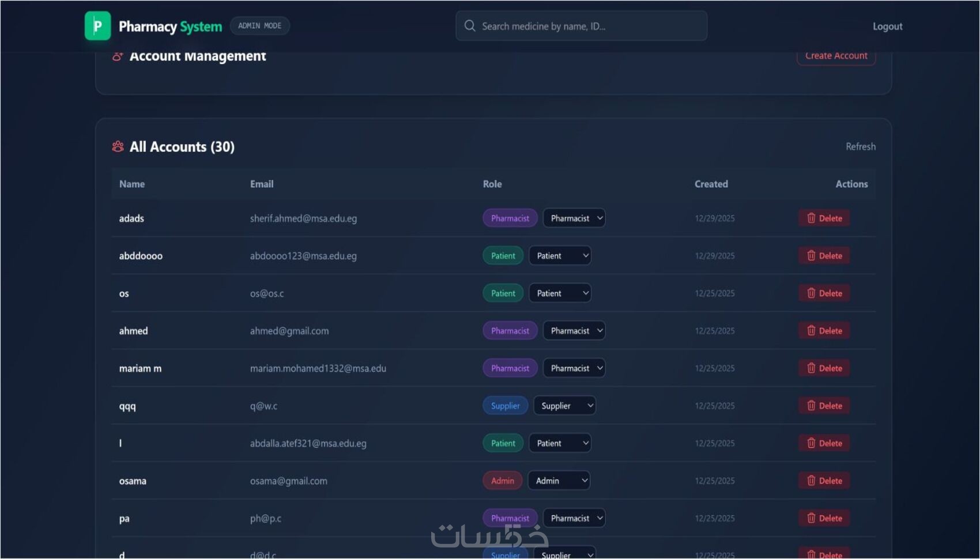Delete the abdalla.atef321 account
Viewport: 980px width, 559px height.
tap(824, 443)
